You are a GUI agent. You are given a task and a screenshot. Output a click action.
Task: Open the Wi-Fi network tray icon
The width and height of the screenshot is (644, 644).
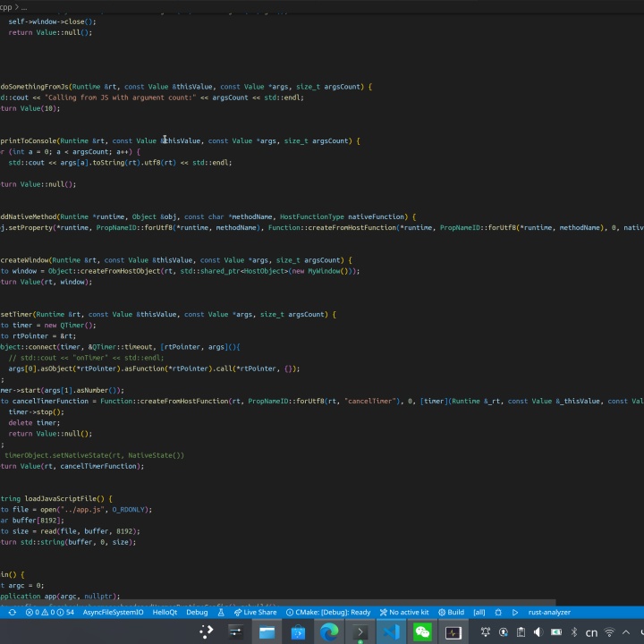(609, 632)
